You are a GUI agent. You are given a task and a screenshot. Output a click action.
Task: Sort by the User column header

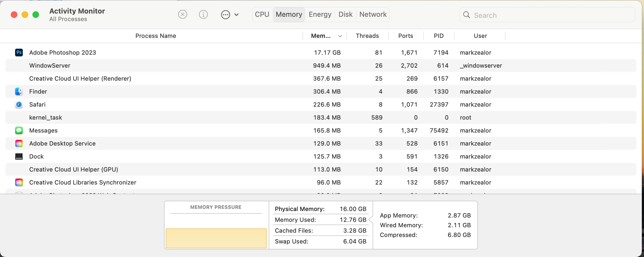[480, 36]
